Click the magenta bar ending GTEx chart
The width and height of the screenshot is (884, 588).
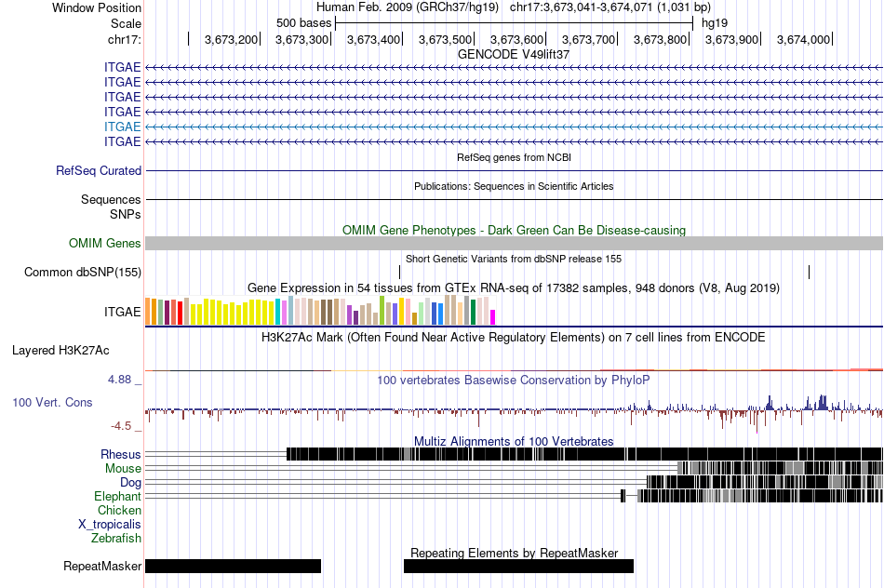(x=493, y=317)
